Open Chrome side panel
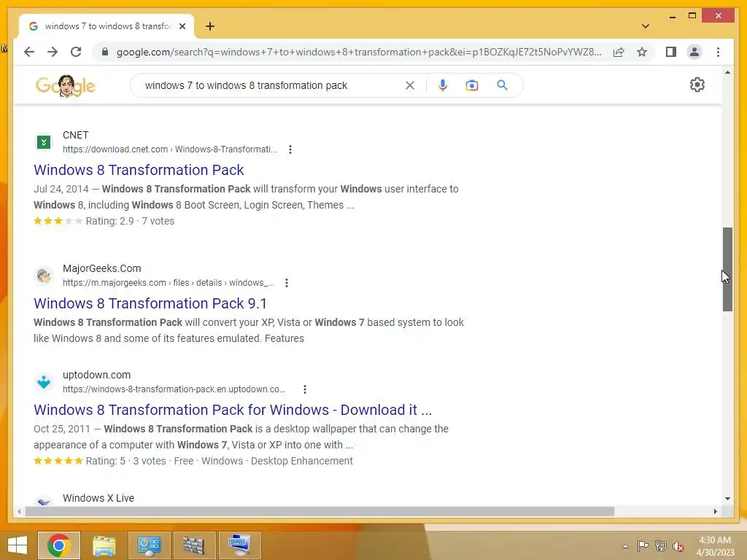Image resolution: width=747 pixels, height=560 pixels. (x=671, y=52)
